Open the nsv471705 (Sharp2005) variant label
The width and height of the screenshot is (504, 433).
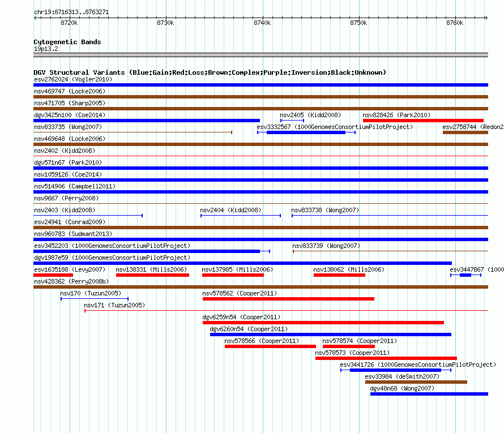click(70, 103)
